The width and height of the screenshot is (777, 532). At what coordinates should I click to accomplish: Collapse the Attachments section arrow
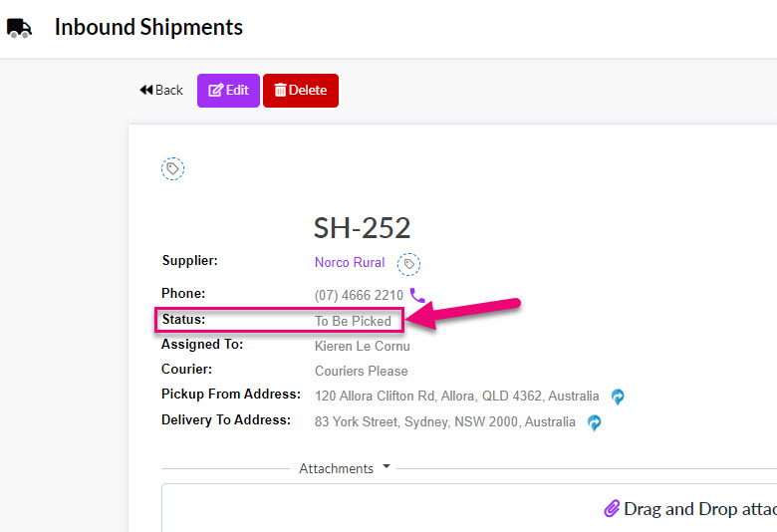point(387,466)
